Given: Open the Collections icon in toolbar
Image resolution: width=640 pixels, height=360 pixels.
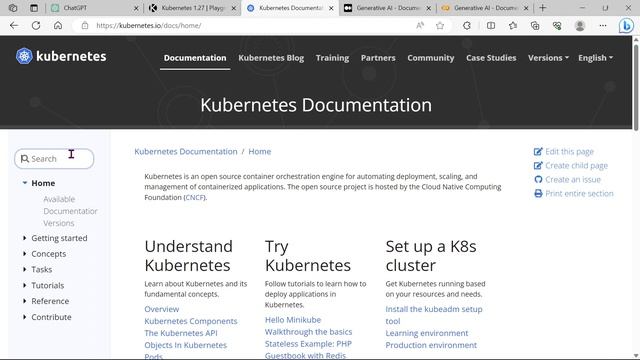Looking at the screenshot, I should [535, 25].
